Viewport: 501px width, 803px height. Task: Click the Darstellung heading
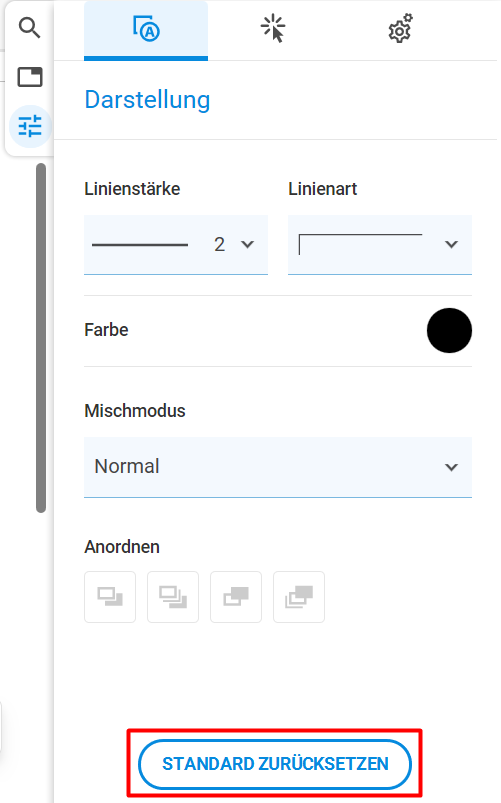[148, 100]
